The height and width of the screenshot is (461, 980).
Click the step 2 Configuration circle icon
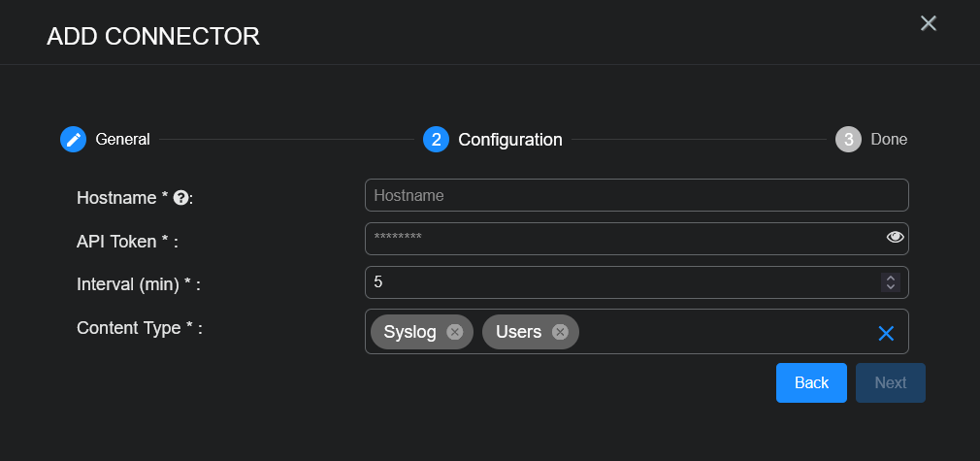[436, 140]
